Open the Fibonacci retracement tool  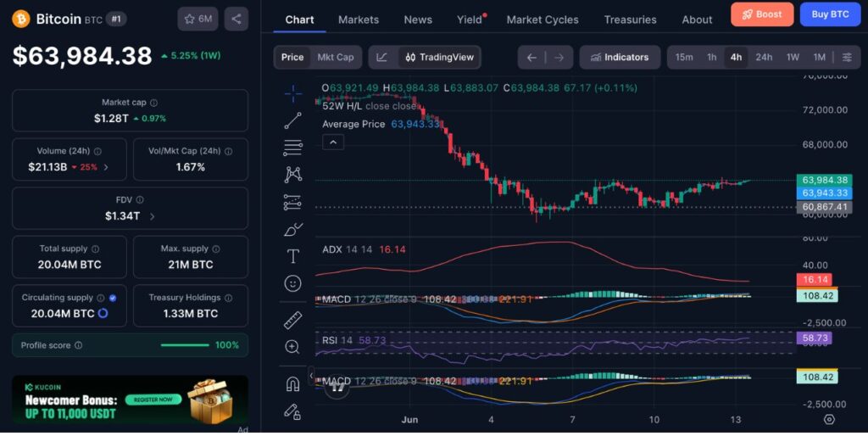(292, 148)
